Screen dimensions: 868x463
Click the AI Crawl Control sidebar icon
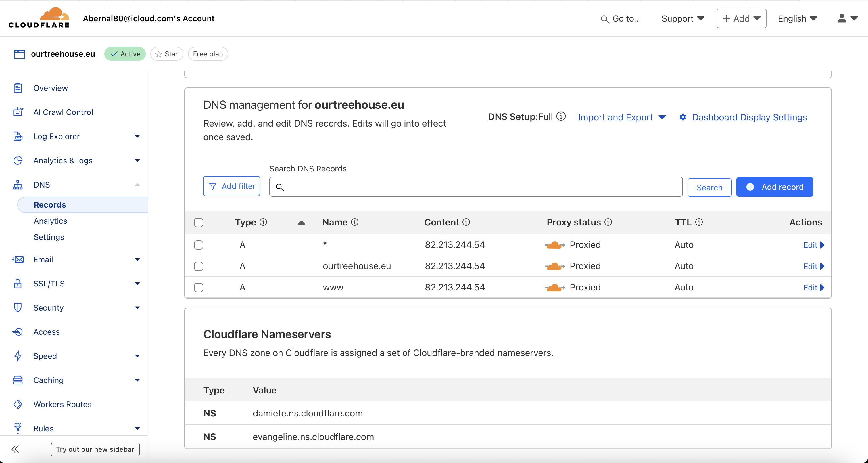[x=18, y=112]
